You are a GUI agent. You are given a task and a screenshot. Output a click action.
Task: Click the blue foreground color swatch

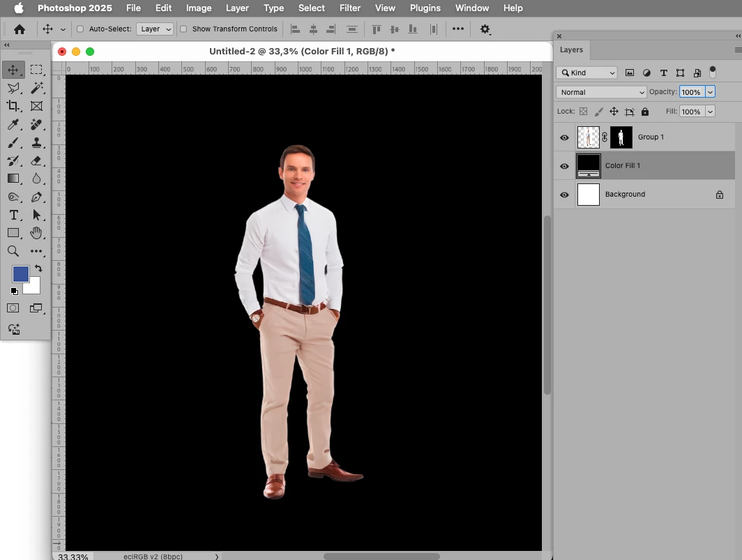click(x=20, y=274)
